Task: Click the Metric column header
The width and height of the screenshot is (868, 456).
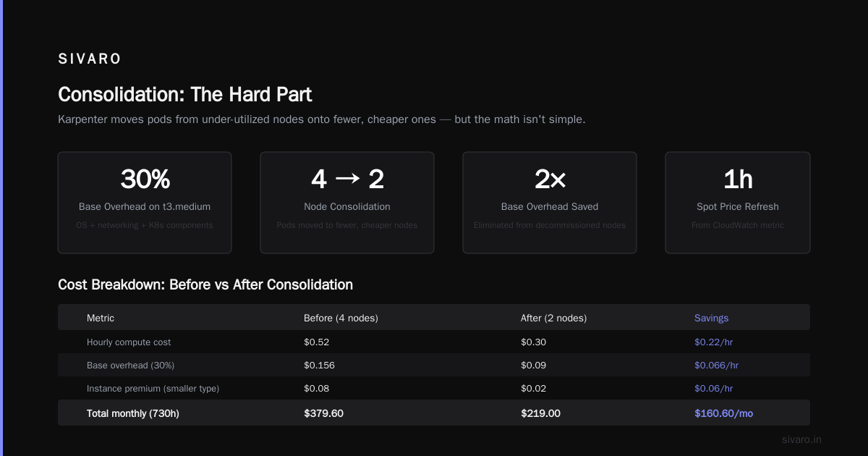Action: click(x=101, y=318)
